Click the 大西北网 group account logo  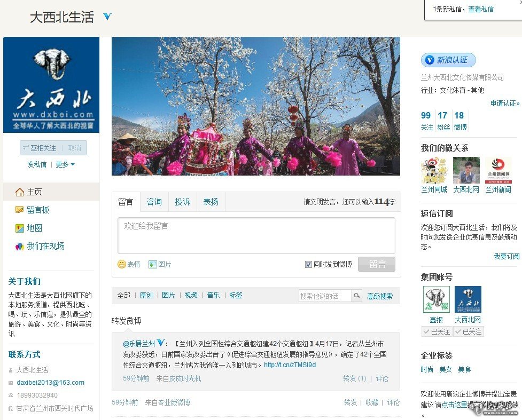click(468, 299)
